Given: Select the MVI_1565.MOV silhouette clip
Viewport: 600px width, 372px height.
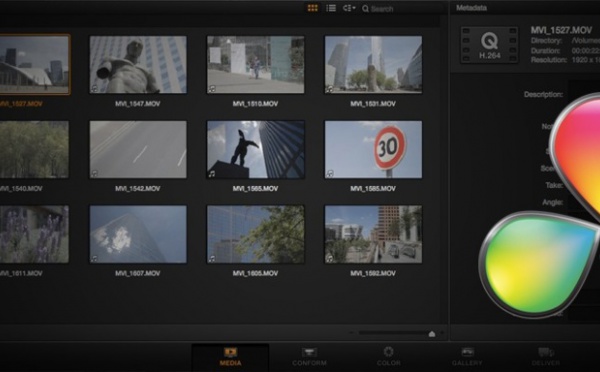Looking at the screenshot, I should click(x=256, y=150).
